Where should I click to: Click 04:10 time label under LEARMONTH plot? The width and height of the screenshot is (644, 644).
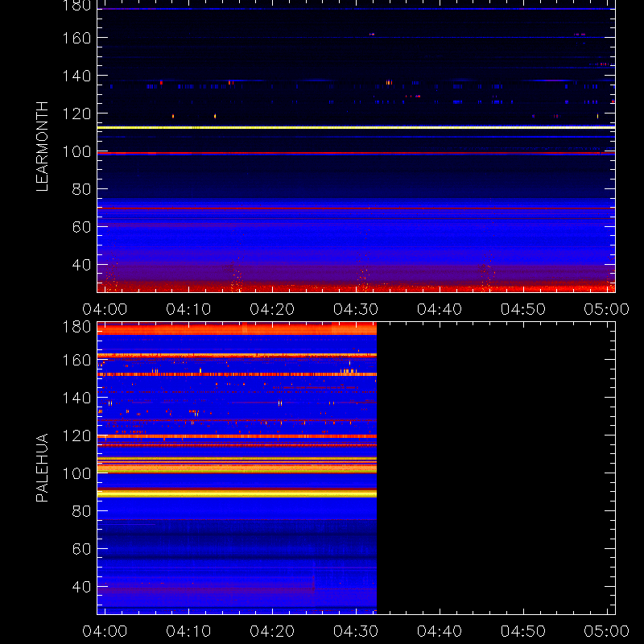point(188,309)
